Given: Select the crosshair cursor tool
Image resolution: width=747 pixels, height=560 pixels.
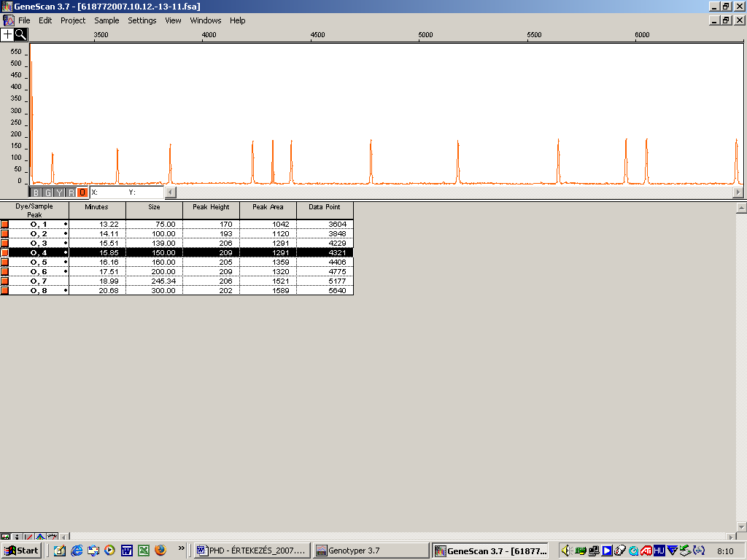Looking at the screenshot, I should coord(7,34).
